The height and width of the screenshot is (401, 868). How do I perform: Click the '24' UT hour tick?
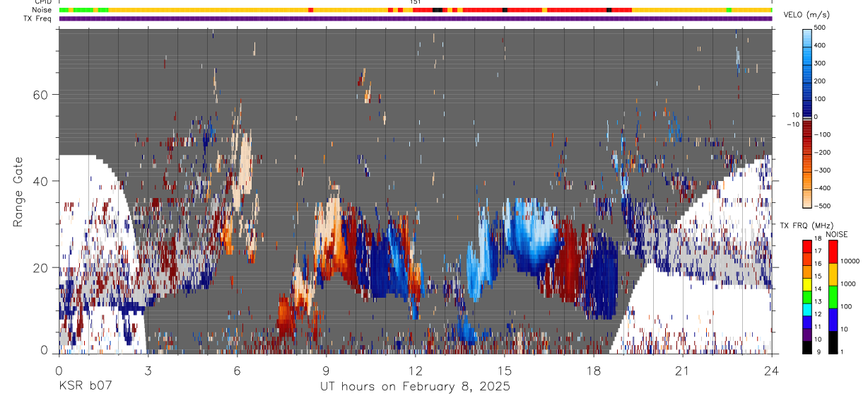772,371
